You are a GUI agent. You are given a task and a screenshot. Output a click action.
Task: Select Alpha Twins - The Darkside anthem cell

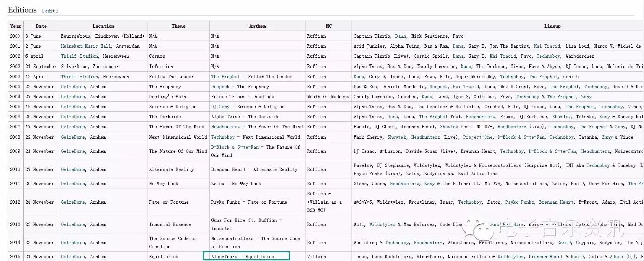coord(258,117)
